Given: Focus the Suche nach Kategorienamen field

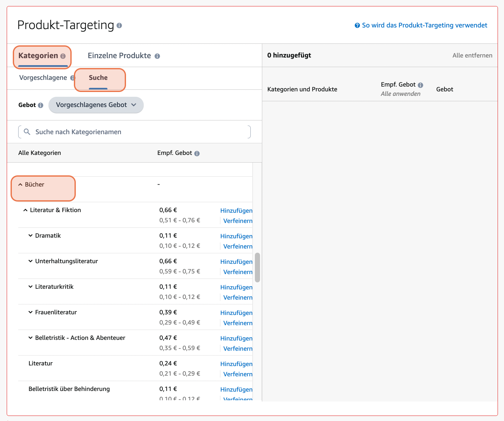Looking at the screenshot, I should tap(134, 132).
